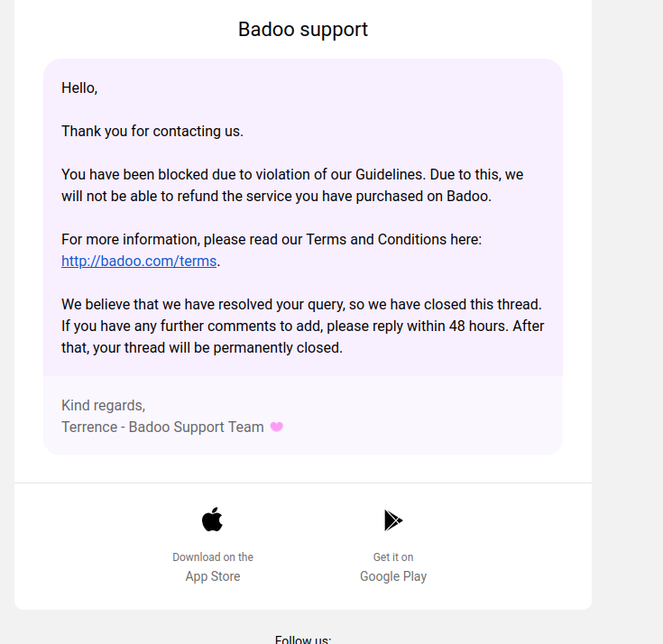Open the Google Play label link
The image size is (663, 644).
point(393,576)
